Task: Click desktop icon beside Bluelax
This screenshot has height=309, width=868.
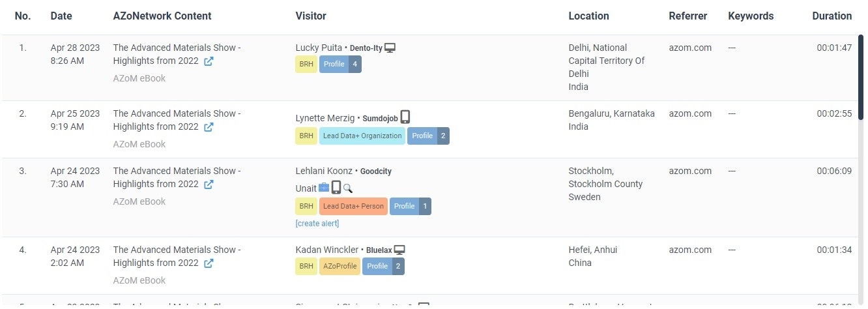Action: 399,250
